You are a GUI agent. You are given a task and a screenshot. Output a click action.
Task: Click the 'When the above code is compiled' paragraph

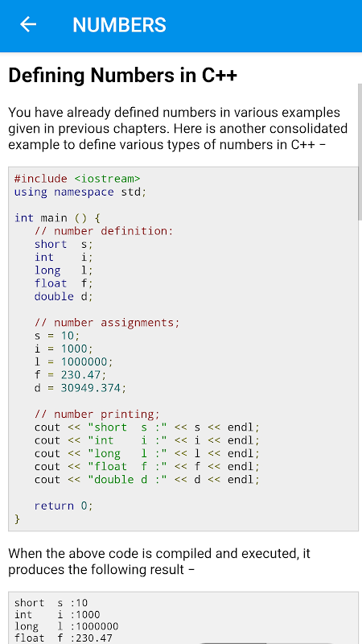coord(159,561)
